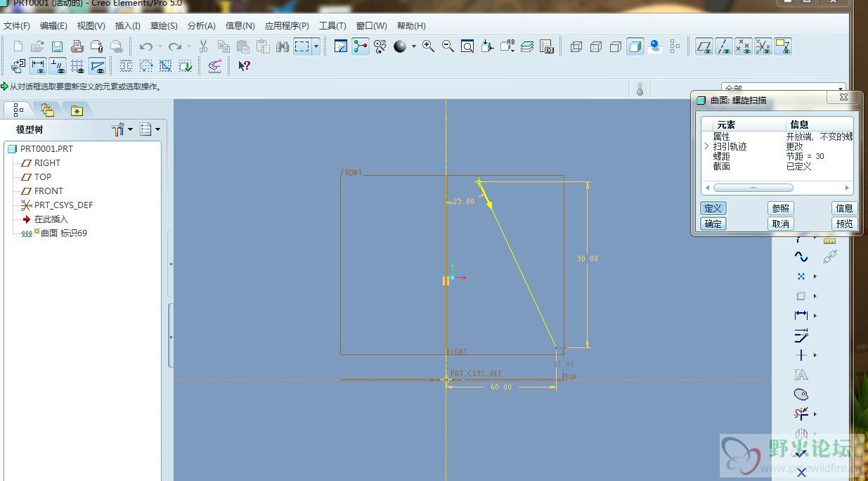868x481 pixels.
Task: Select the Trim tool in sketcher toolbar
Action: tap(801, 414)
